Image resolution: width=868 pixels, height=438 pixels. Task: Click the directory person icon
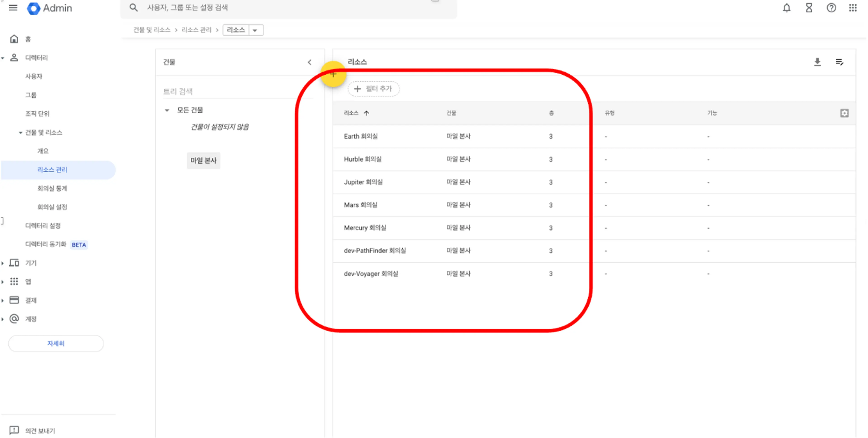[14, 58]
